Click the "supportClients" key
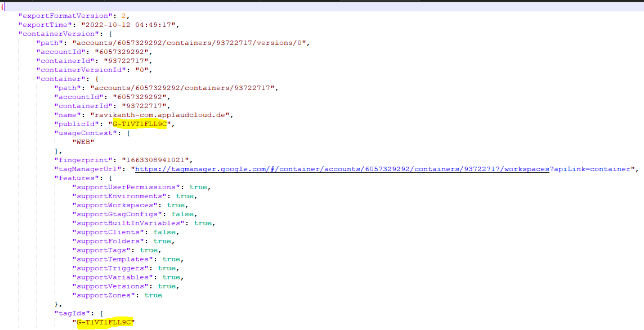 110,232
